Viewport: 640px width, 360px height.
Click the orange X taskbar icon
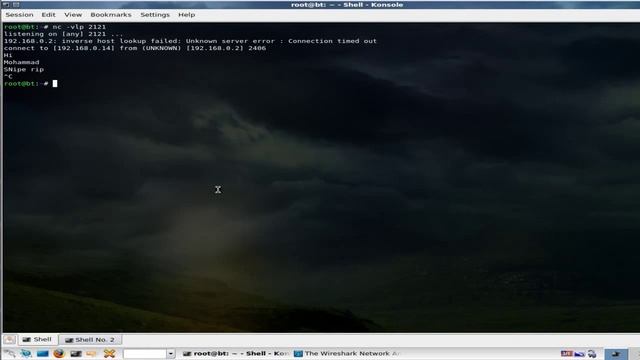click(109, 353)
